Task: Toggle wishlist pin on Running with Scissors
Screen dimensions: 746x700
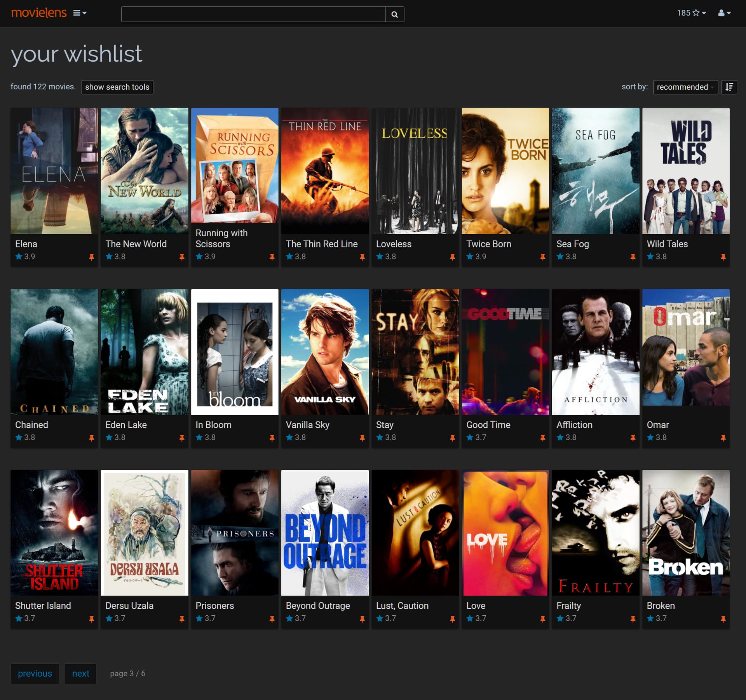Action: tap(272, 257)
